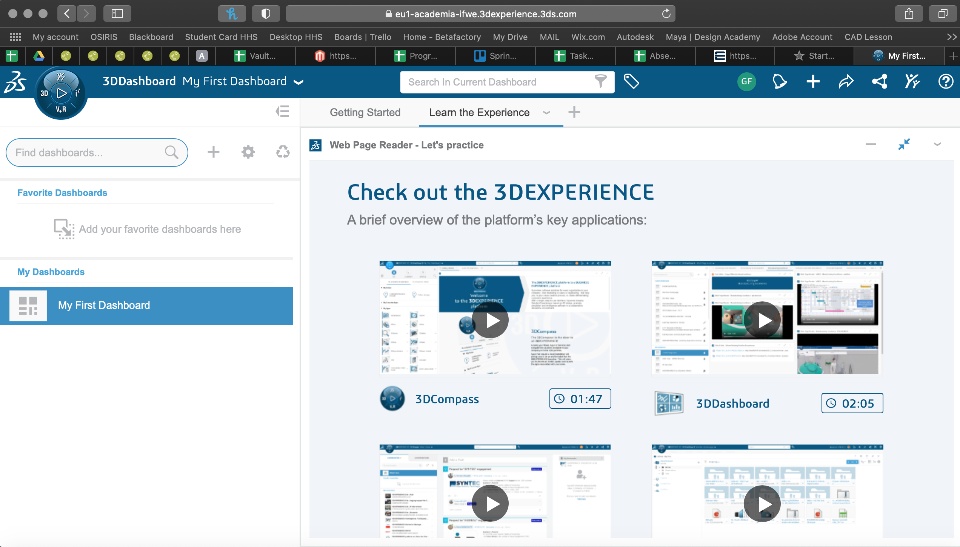Open the OSIRIS bookmark
960x547 pixels.
(x=104, y=37)
